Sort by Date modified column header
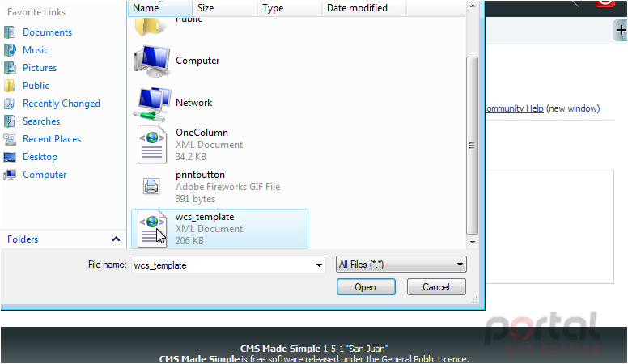 pyautogui.click(x=363, y=8)
